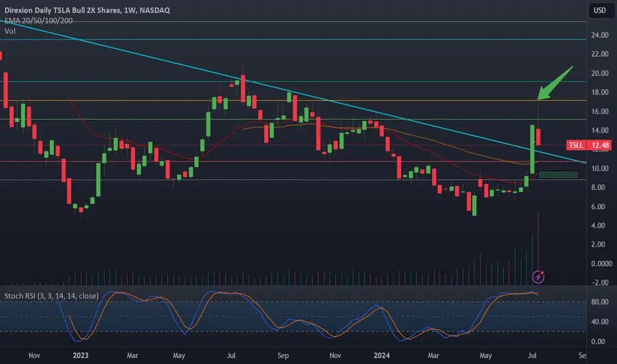This screenshot has width=617, height=364.
Task: Click the 0.00 Stoch RSI axis label
Action: pos(598,341)
